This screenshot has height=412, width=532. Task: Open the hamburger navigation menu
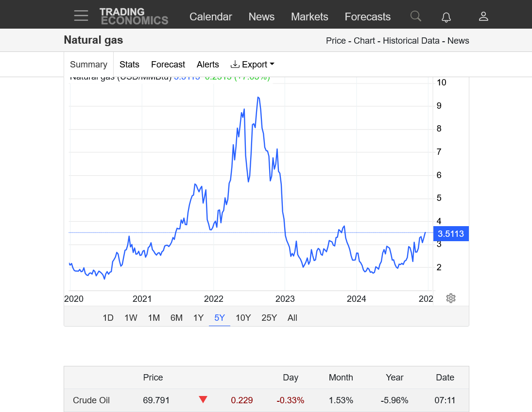tap(81, 16)
